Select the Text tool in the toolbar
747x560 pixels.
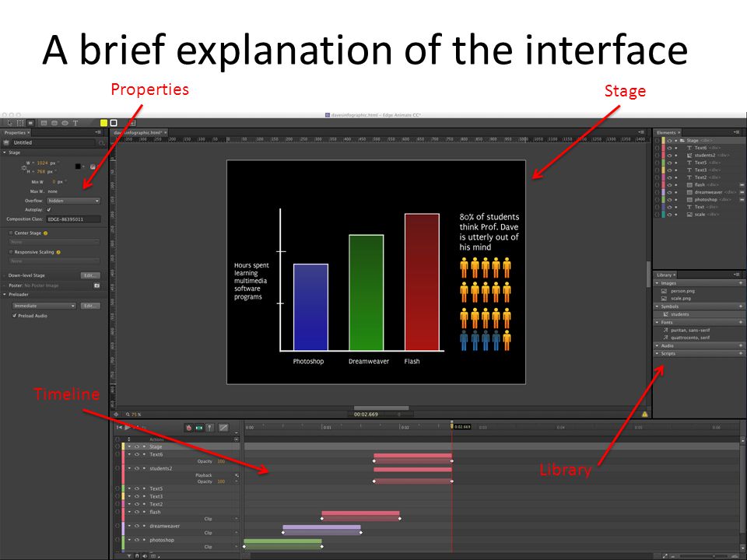(75, 123)
